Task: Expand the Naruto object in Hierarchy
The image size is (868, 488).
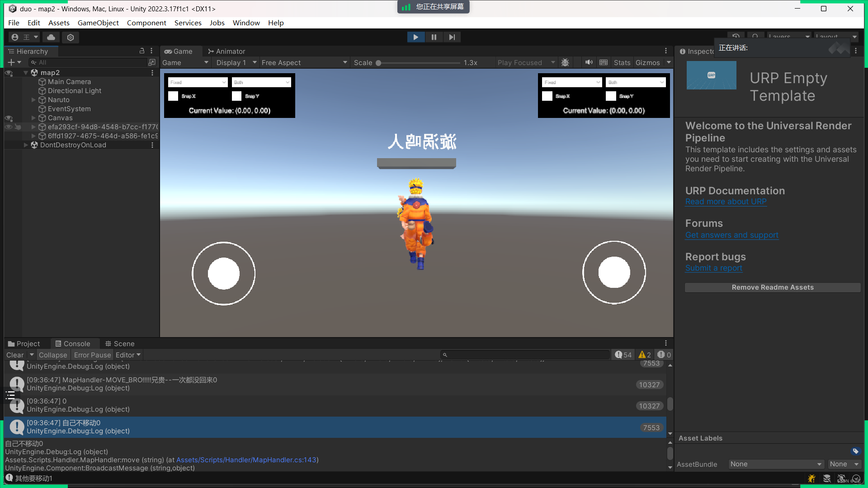Action: [33, 100]
